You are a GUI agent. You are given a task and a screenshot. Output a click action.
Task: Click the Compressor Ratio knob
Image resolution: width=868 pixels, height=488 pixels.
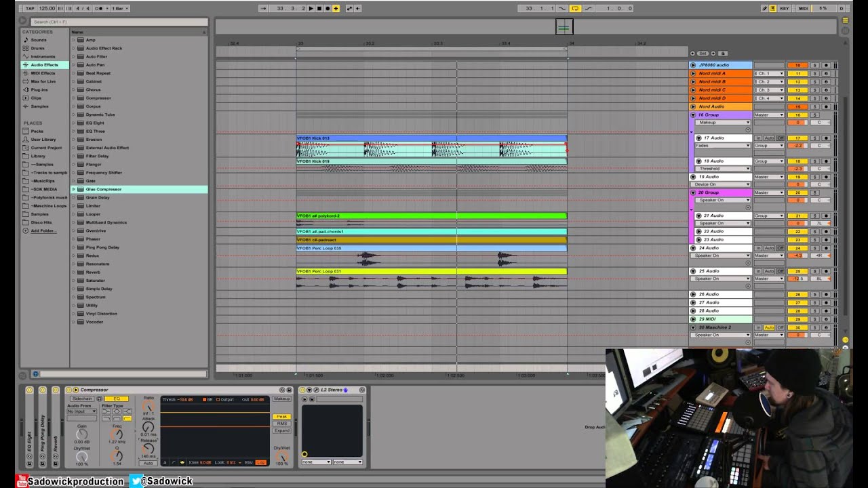(x=149, y=407)
